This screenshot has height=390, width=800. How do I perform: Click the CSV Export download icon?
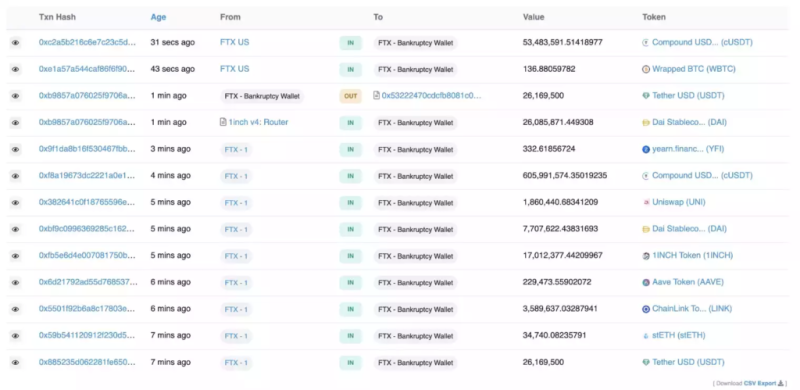point(781,383)
